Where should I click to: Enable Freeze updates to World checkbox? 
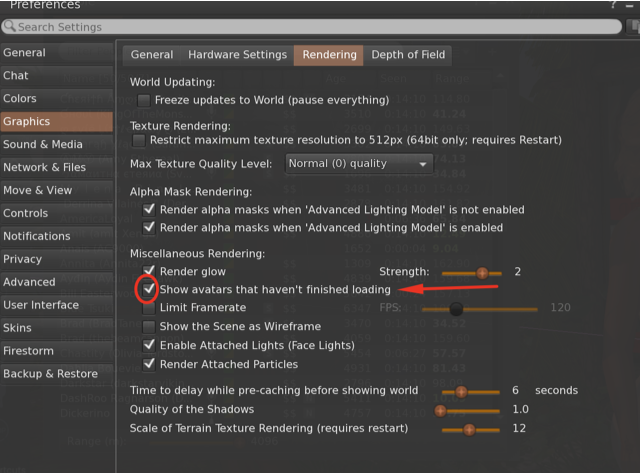(x=143, y=100)
